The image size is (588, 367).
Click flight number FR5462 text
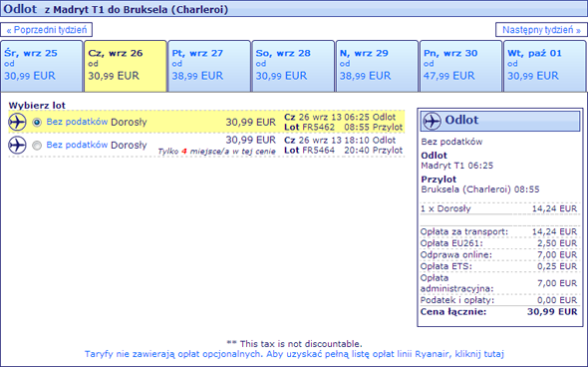318,128
